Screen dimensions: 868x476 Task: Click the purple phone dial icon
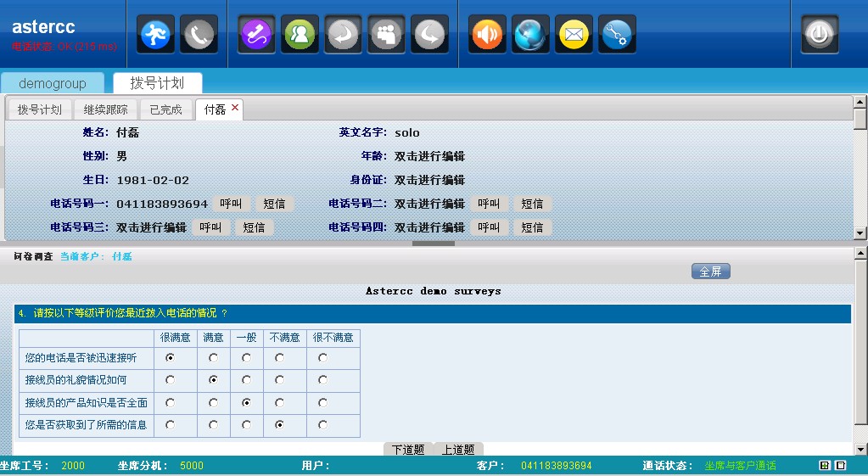click(256, 34)
